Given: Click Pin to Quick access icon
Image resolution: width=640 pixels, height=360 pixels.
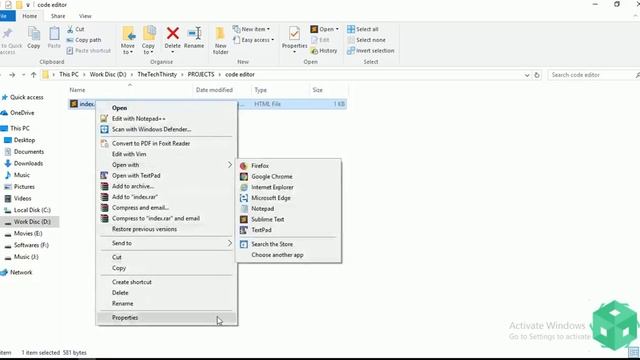Looking at the screenshot, I should (x=7, y=34).
